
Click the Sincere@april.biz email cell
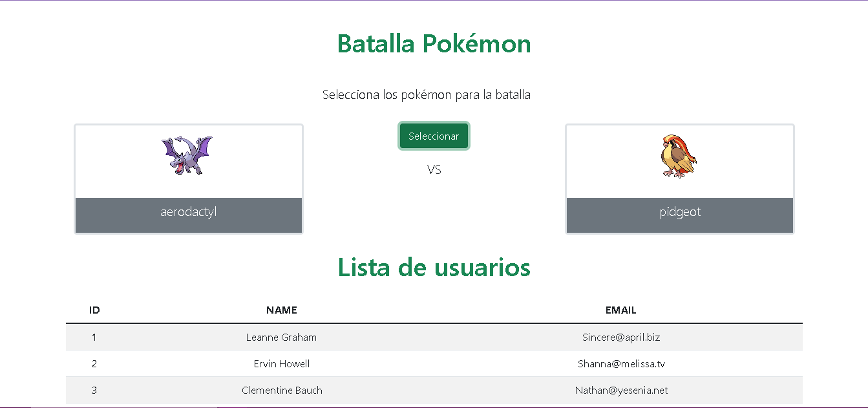pyautogui.click(x=621, y=337)
